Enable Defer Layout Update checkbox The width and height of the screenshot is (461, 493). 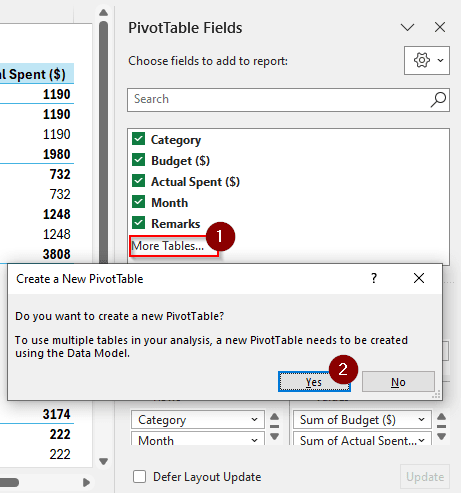pos(139,476)
